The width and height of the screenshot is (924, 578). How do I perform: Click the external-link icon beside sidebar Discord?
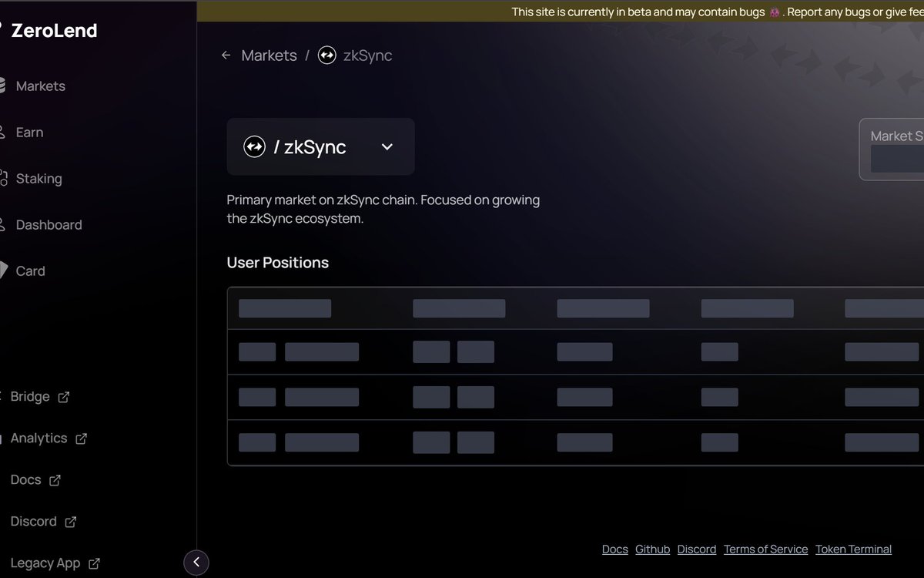(x=70, y=523)
